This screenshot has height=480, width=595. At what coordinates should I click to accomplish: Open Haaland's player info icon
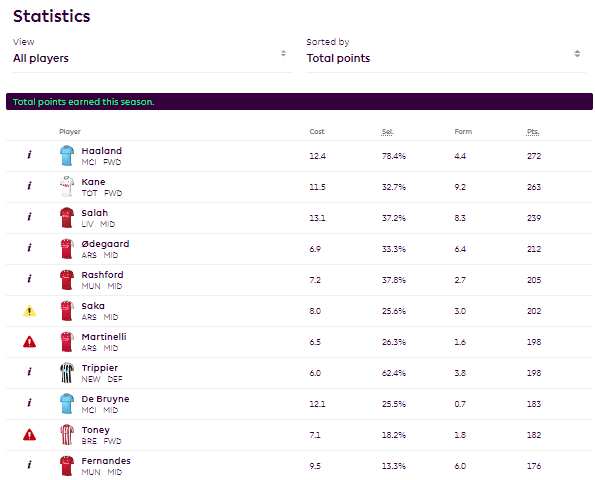(29, 155)
